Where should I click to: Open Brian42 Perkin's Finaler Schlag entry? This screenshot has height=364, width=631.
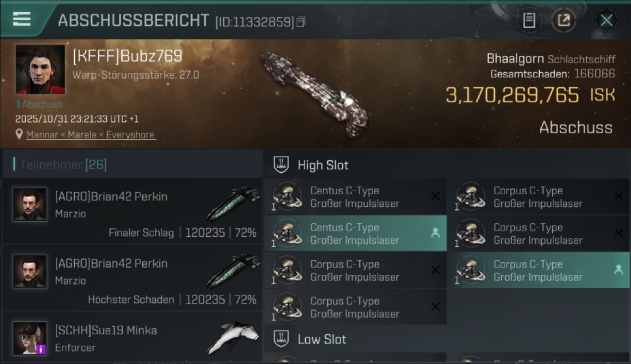(x=132, y=211)
